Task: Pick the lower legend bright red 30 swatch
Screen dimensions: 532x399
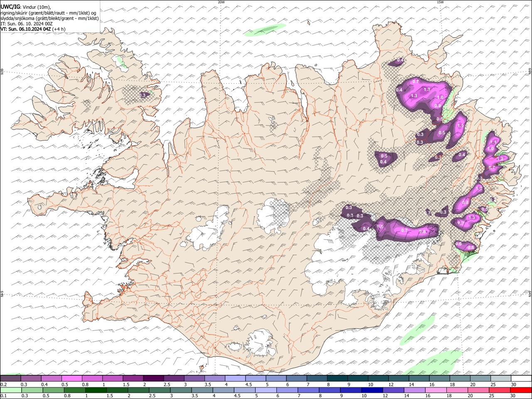Action: 521,390
